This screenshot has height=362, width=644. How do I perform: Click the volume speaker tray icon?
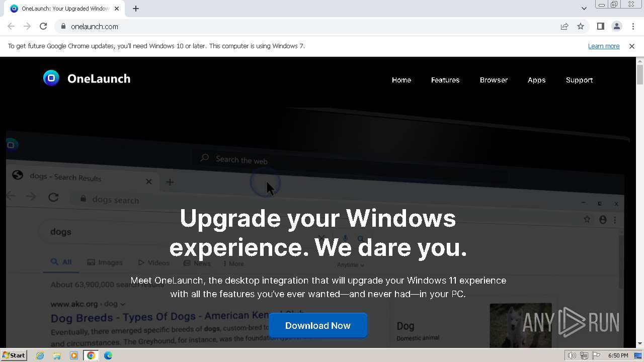coord(572,355)
